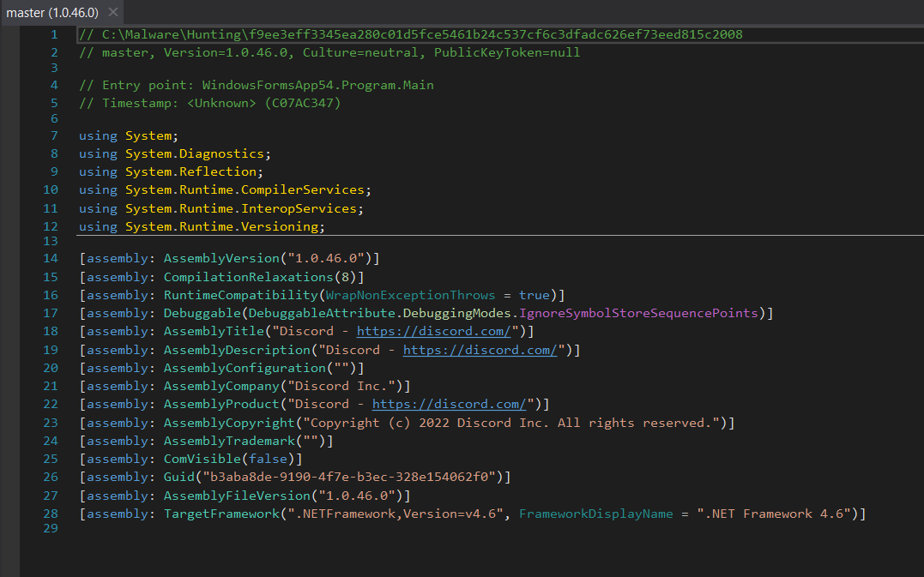
Task: Click the "using System;" line
Action: [x=129, y=136]
